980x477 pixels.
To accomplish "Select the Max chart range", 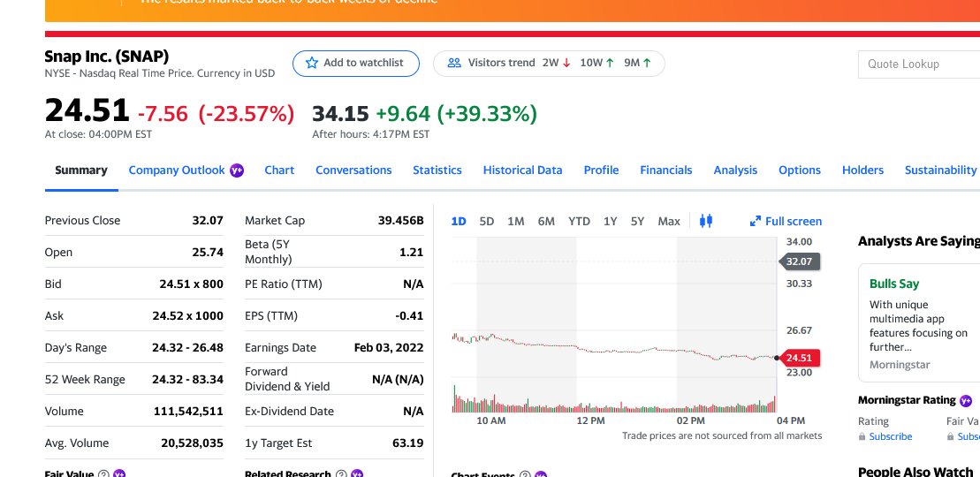I will pyautogui.click(x=669, y=222).
